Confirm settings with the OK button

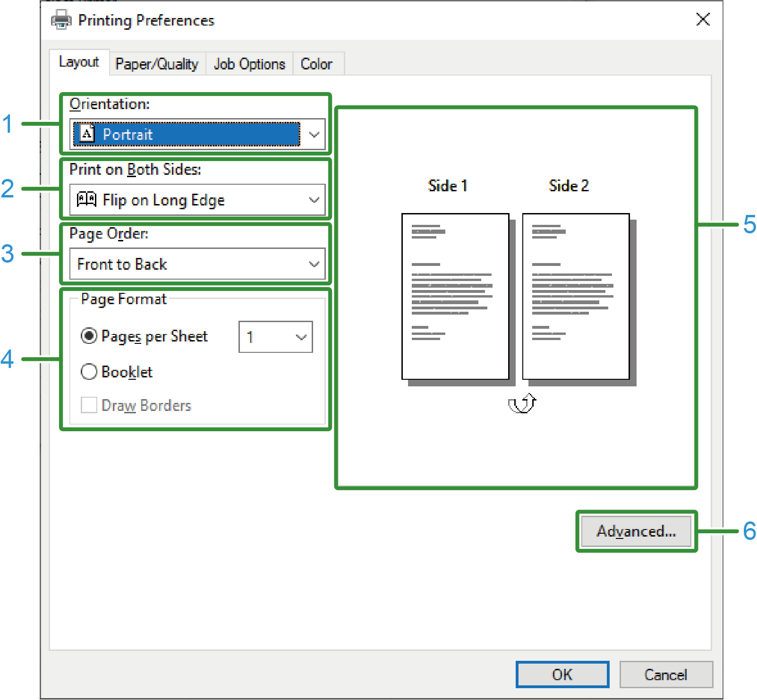click(562, 674)
